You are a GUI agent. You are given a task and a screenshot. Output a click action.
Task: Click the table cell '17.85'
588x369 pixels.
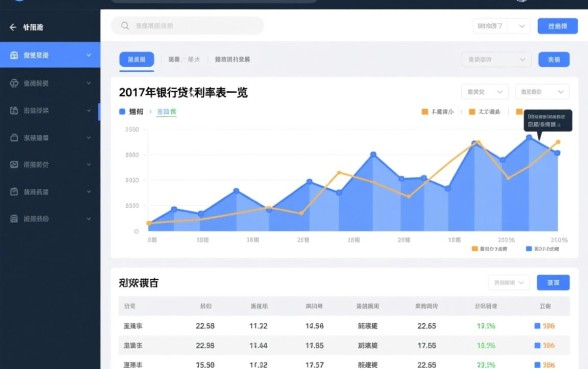[314, 345]
